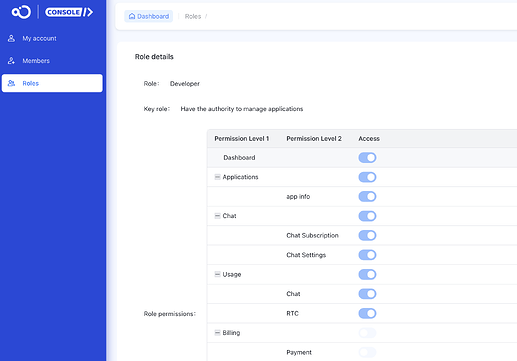
Task: Toggle Usage access switch
Action: pos(367,274)
